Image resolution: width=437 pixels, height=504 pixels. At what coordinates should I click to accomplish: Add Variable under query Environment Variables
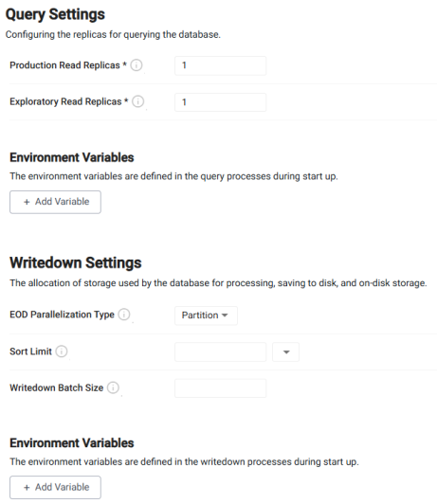[55, 202]
